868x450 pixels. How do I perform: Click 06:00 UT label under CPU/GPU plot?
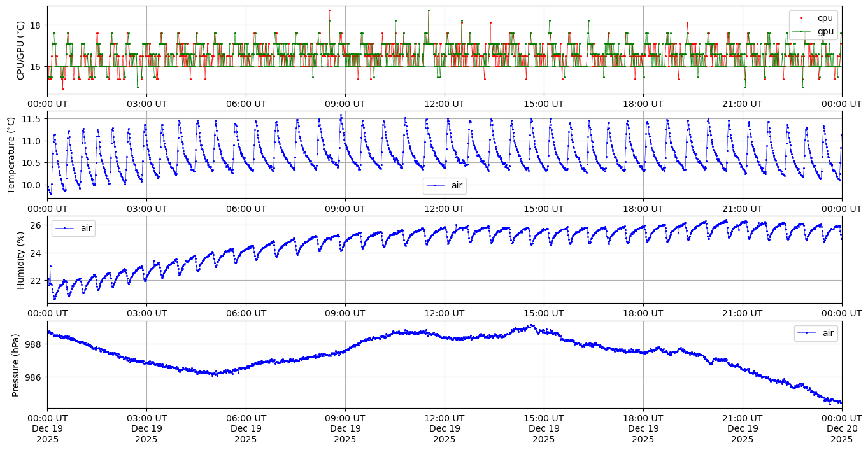(x=246, y=103)
